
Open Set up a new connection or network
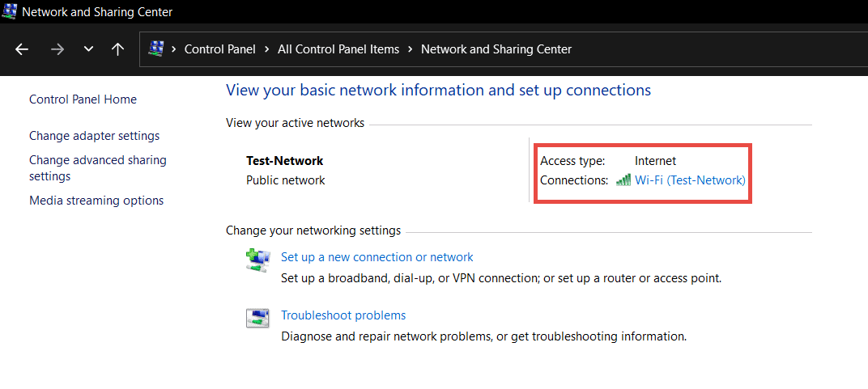point(377,257)
